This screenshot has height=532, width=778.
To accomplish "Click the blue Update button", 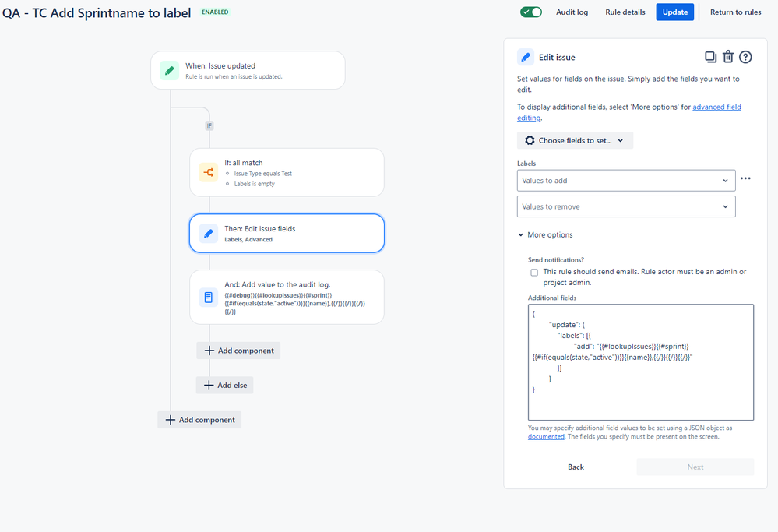I will click(x=674, y=12).
